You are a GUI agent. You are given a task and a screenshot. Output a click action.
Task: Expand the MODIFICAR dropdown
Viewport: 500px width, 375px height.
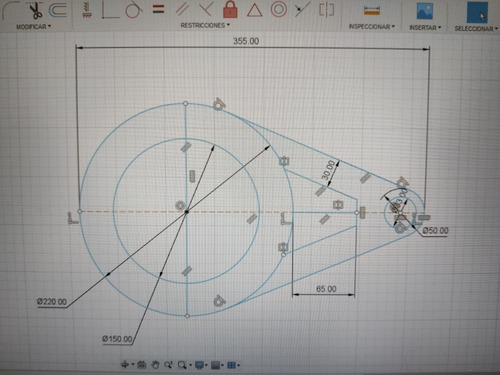pos(34,26)
